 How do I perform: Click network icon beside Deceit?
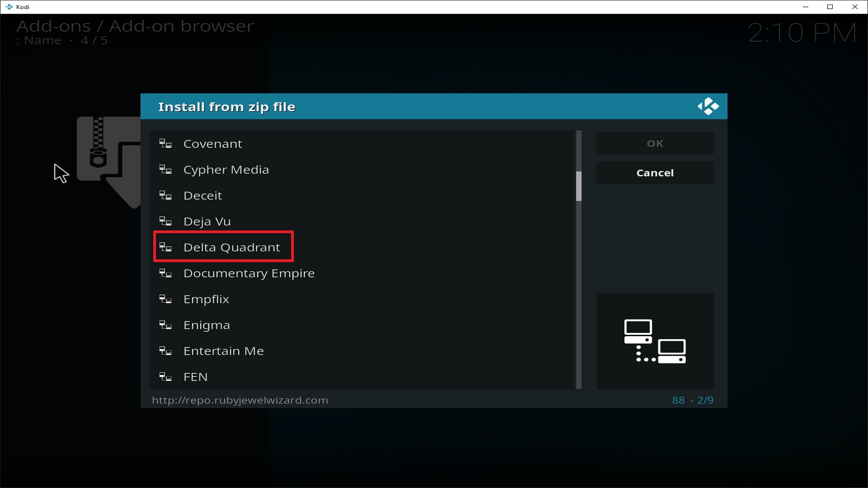(165, 196)
